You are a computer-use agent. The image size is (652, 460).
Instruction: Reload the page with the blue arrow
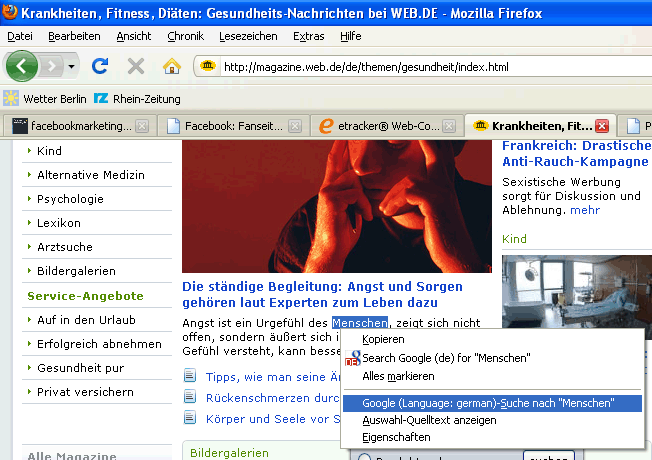click(x=100, y=66)
